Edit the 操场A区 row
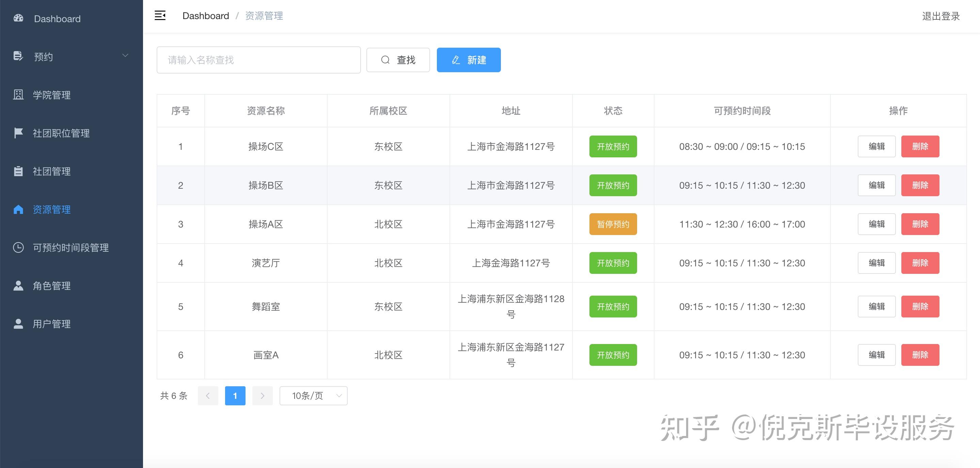 [x=876, y=224]
